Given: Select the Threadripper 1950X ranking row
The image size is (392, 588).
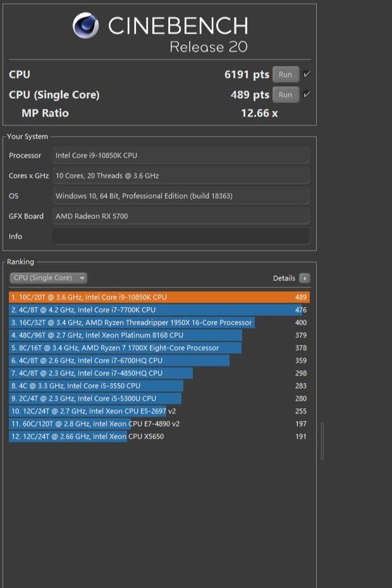Looking at the screenshot, I should click(159, 323).
